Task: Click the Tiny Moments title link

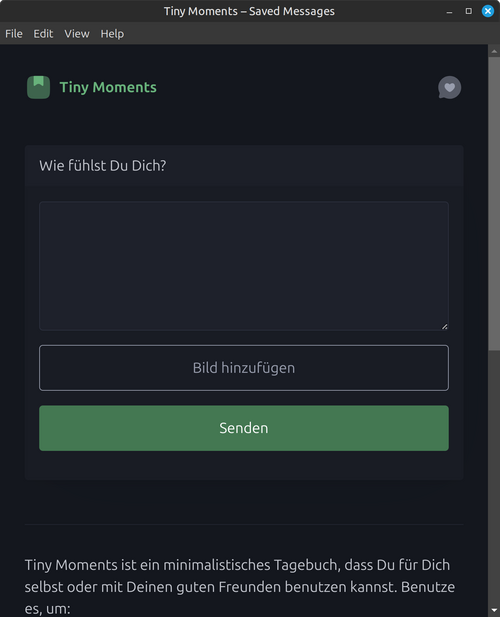Action: pos(108,87)
